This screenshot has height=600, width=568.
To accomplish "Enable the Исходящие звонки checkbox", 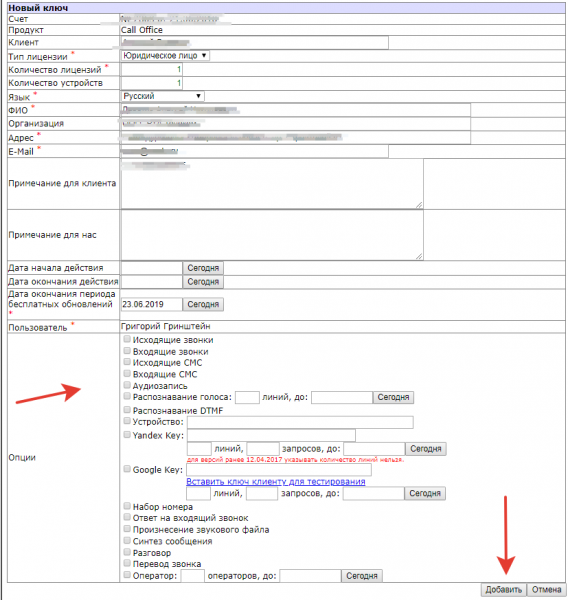I will pyautogui.click(x=127, y=339).
